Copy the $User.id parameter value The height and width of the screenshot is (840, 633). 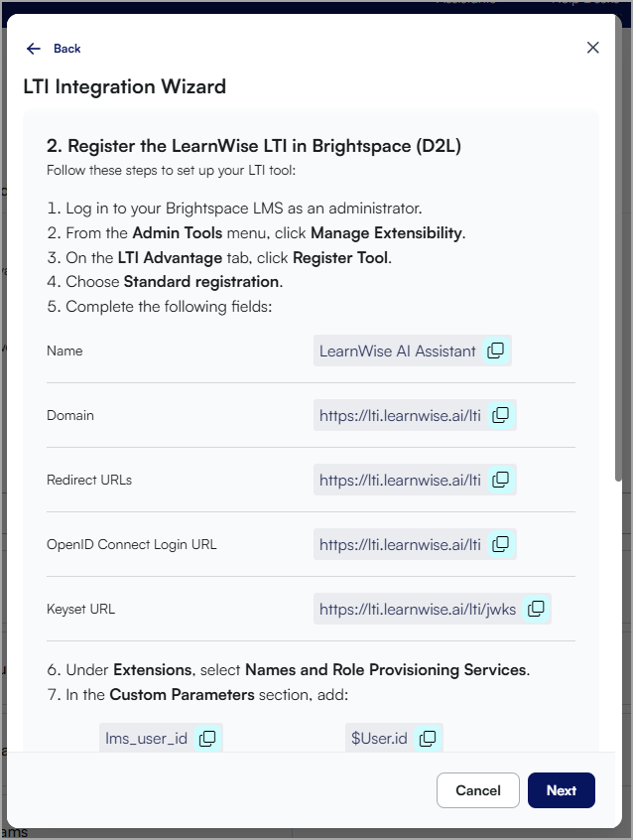[x=427, y=738]
